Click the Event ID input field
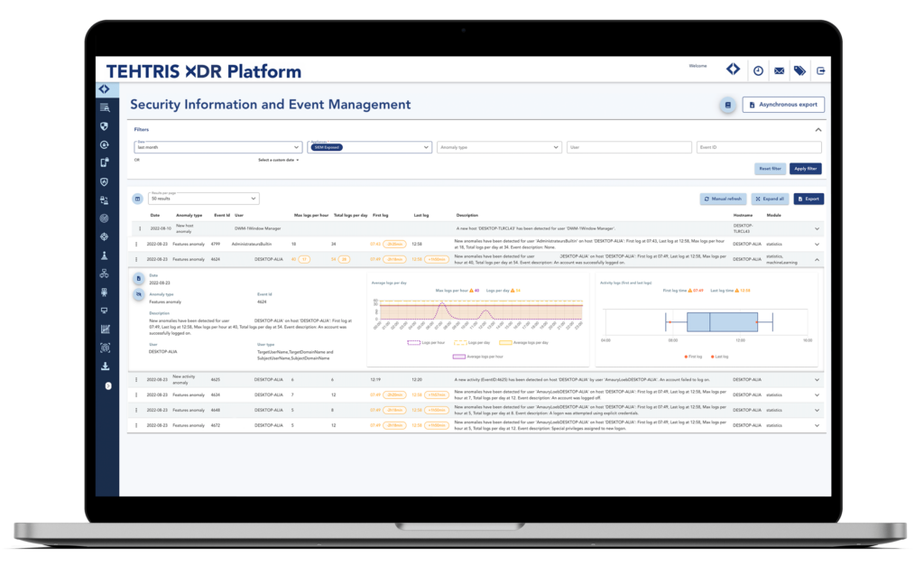This screenshot has width=924, height=566. tap(758, 147)
